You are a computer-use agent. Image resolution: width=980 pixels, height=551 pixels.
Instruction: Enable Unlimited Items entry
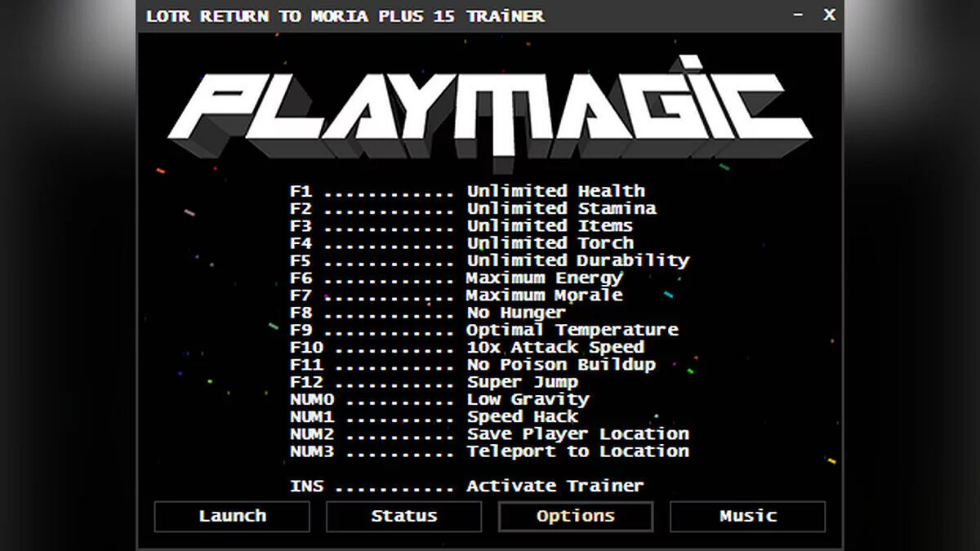coord(550,226)
